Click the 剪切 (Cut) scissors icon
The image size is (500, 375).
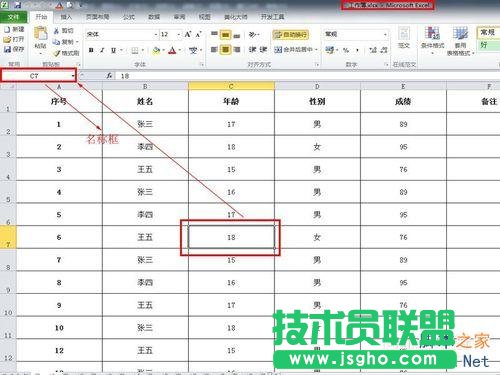(x=57, y=31)
